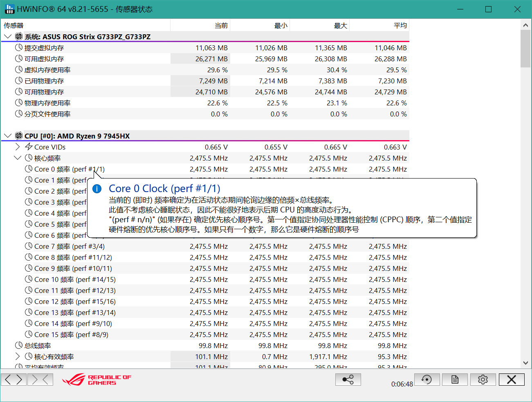The height and width of the screenshot is (402, 532).
Task: Select the icon beside 提交虚拟内存
Action: (19, 47)
